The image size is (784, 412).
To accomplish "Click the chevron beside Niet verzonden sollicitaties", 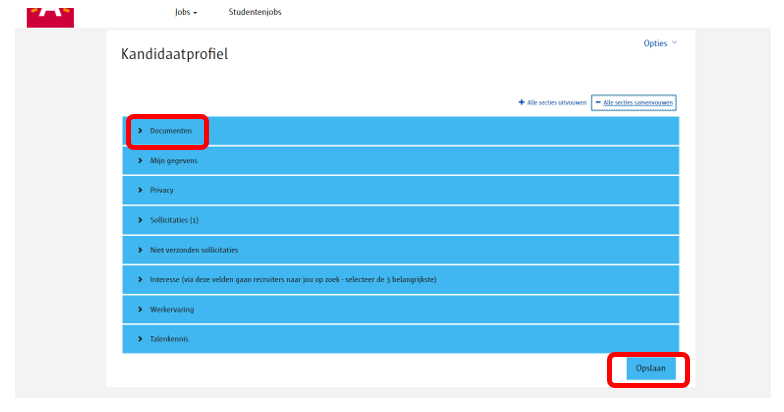I will pos(140,249).
